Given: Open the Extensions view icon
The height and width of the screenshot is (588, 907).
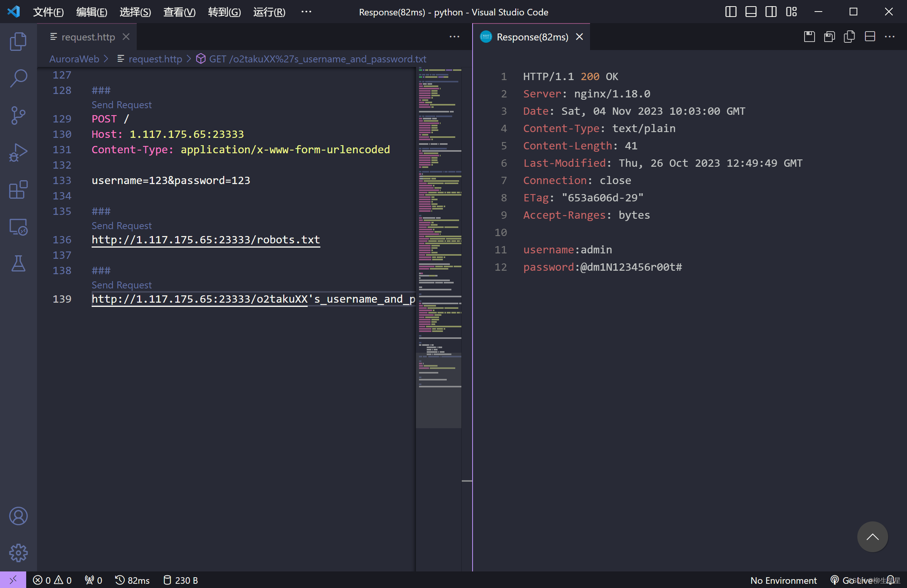Looking at the screenshot, I should click(18, 189).
